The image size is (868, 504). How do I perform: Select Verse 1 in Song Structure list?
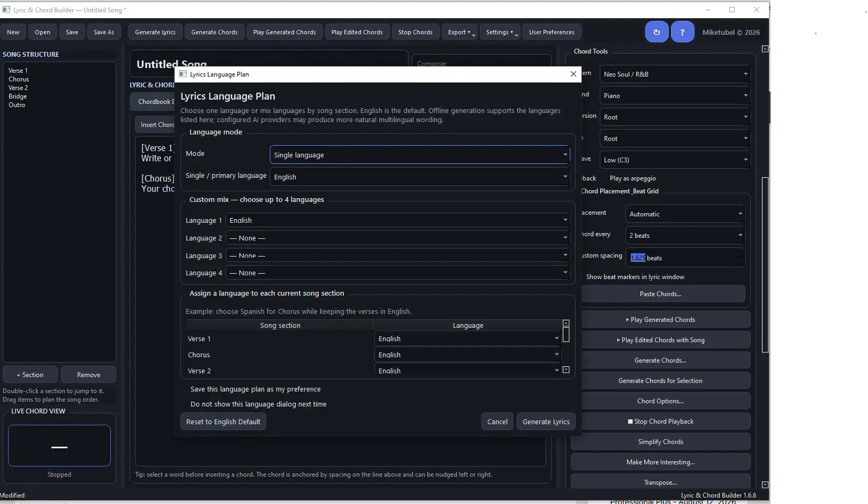point(18,70)
